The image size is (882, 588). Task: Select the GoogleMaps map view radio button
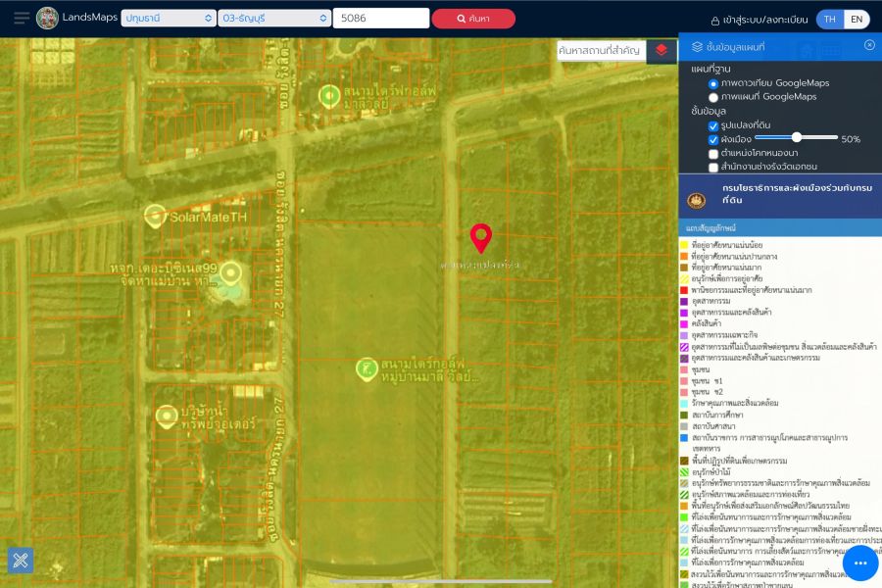point(713,97)
